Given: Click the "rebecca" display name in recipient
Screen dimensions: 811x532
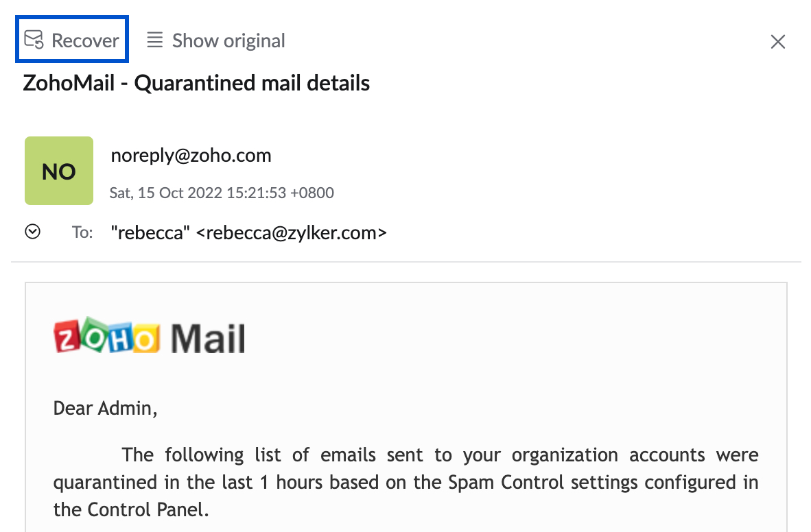Looking at the screenshot, I should (150, 233).
